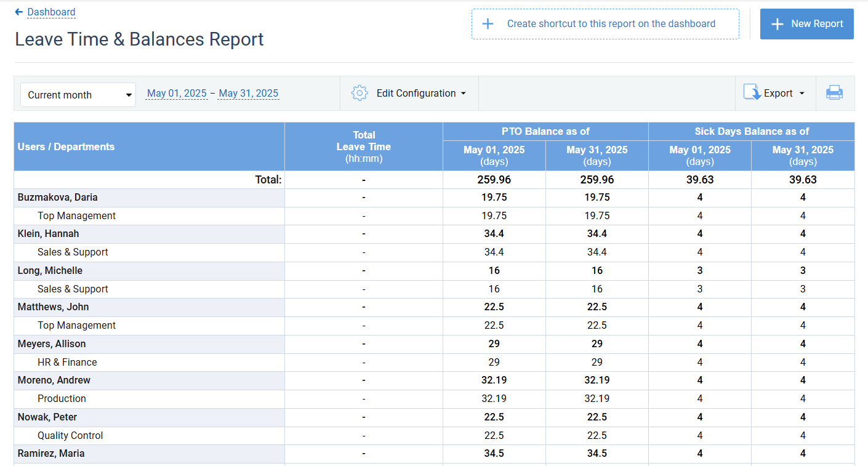Click the back arrow beside Dashboard

[x=19, y=12]
